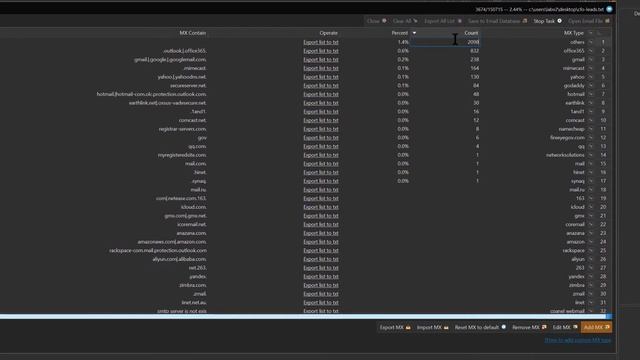Click Reset MX to default button

pos(480,327)
